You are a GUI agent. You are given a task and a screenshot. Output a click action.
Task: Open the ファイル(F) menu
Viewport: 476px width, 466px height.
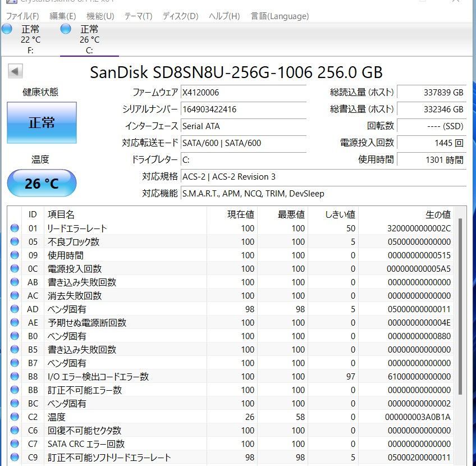pos(22,16)
